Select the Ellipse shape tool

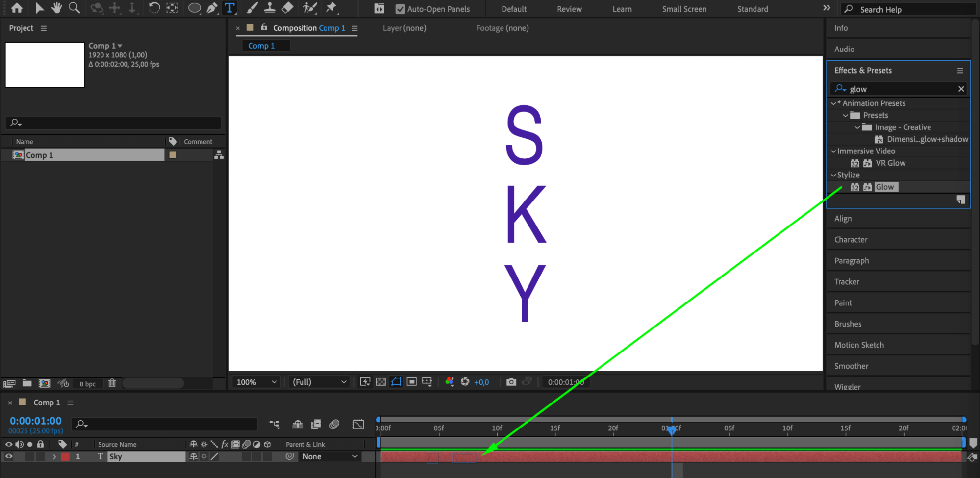(194, 8)
